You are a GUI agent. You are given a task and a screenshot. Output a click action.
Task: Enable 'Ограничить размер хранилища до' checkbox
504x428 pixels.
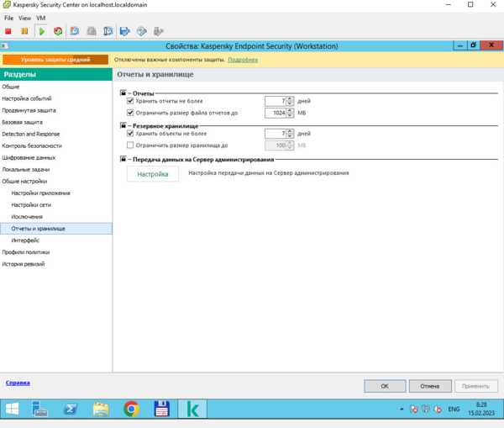[x=130, y=145]
